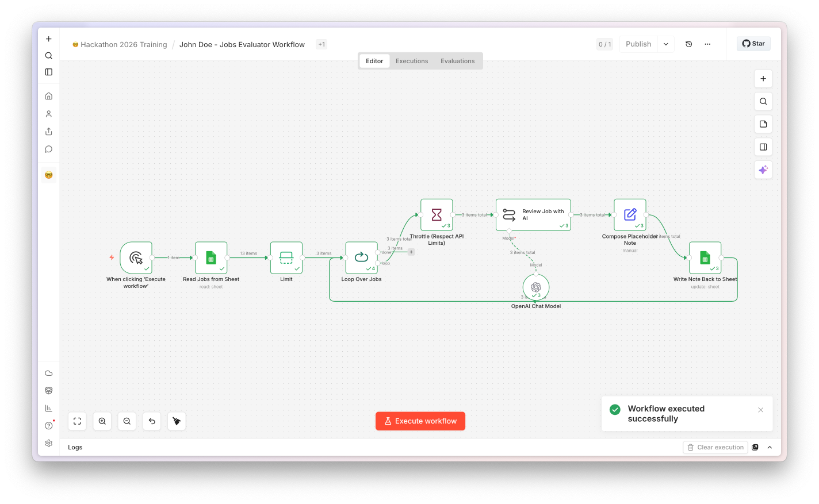Fit workflow to view
This screenshot has height=504, width=819.
point(77,421)
